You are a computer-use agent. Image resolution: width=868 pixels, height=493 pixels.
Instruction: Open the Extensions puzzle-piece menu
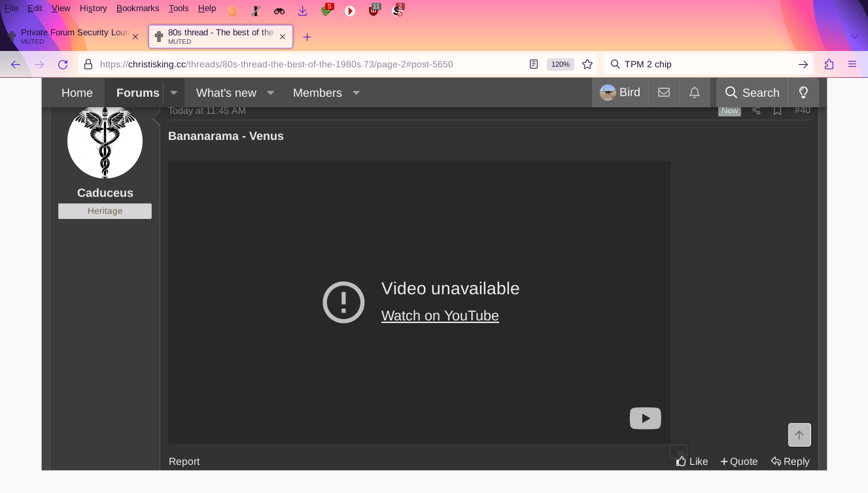[829, 64]
